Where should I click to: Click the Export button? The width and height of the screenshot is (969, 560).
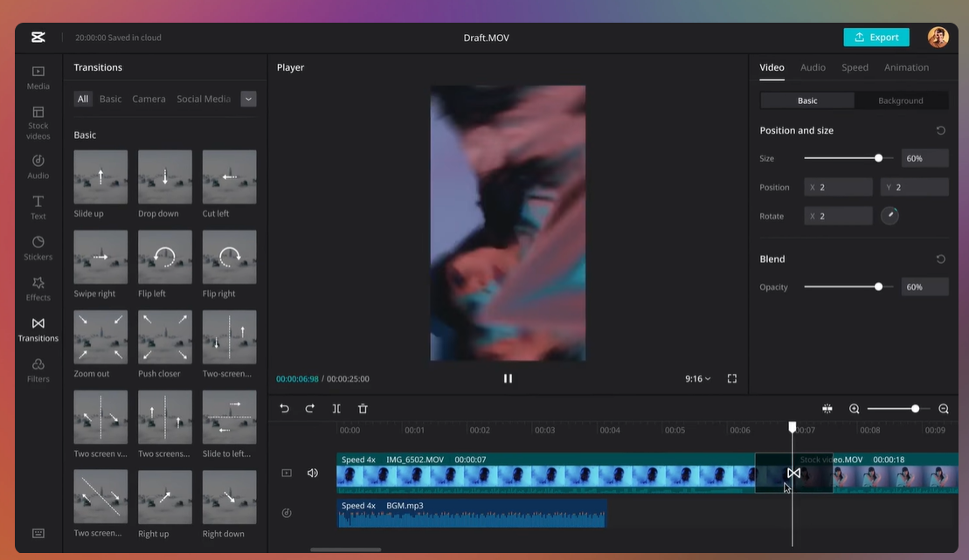876,37
